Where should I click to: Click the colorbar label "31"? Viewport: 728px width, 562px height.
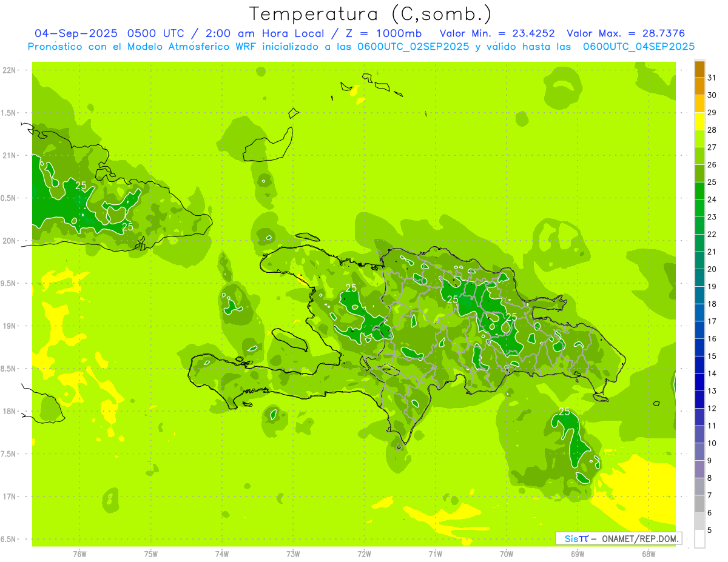click(x=712, y=78)
